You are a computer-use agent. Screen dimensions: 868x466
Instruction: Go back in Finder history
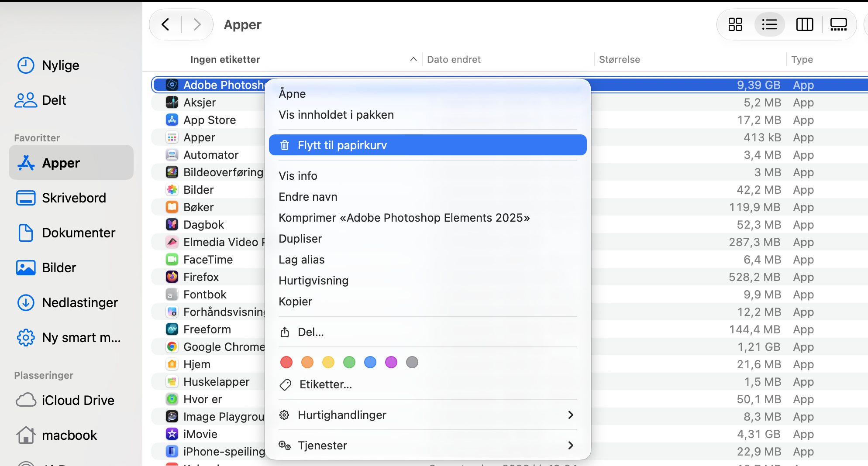coord(165,24)
